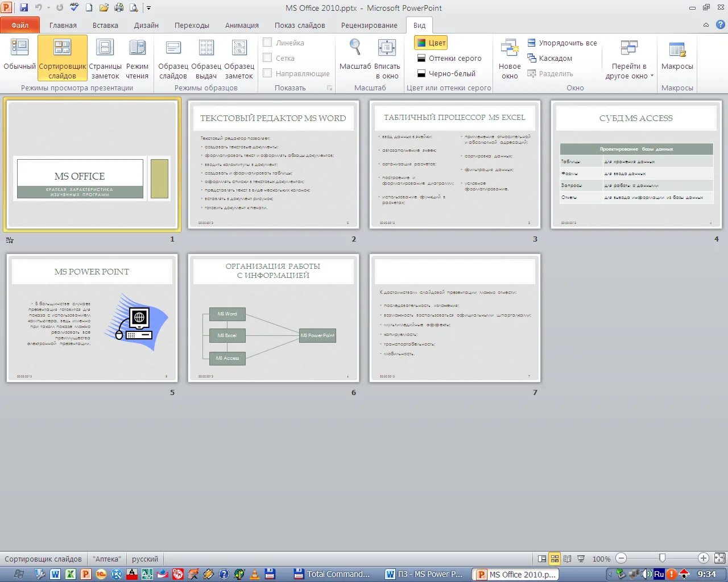Open a Новое окно window
728x582 pixels.
coord(510,57)
